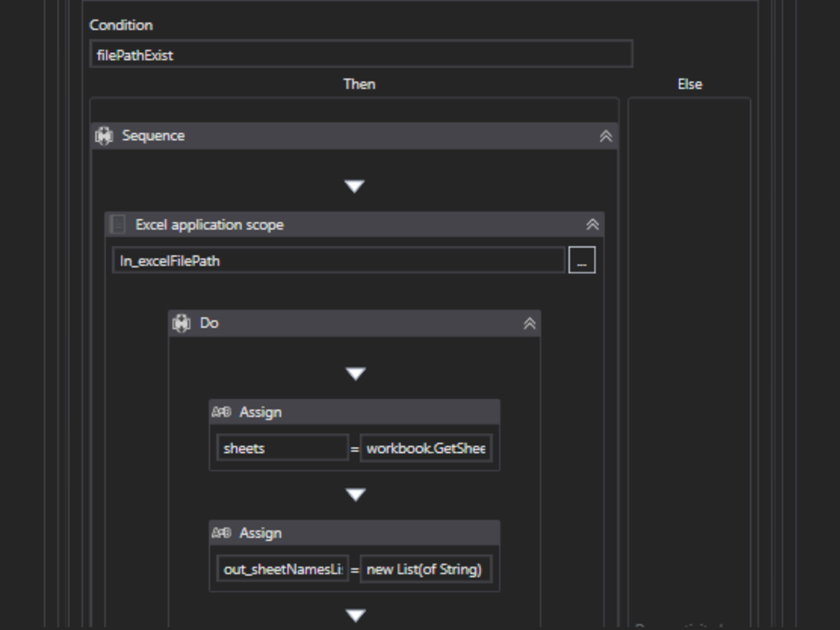This screenshot has height=630, width=840.
Task: Collapse the Excel application scope activity
Action: click(592, 224)
